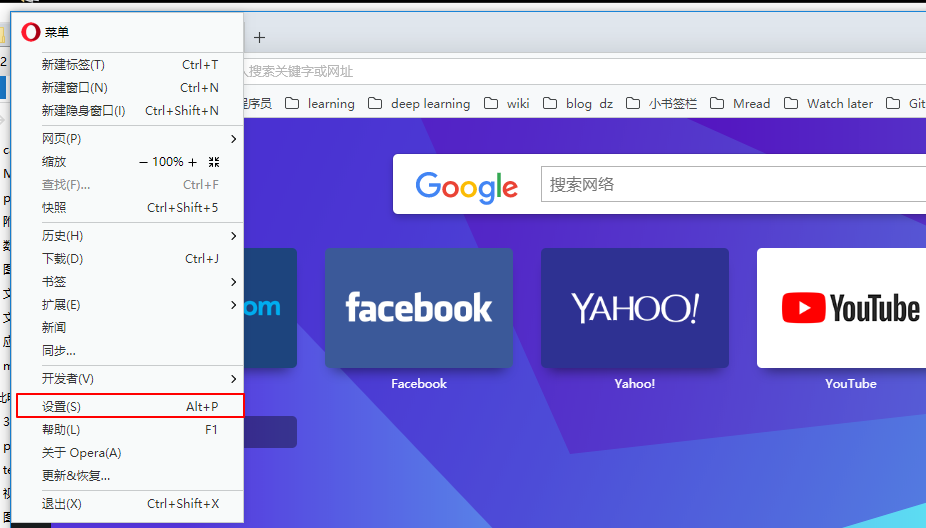Select 同步... menu item
Image resolution: width=926 pixels, height=528 pixels.
click(x=130, y=351)
